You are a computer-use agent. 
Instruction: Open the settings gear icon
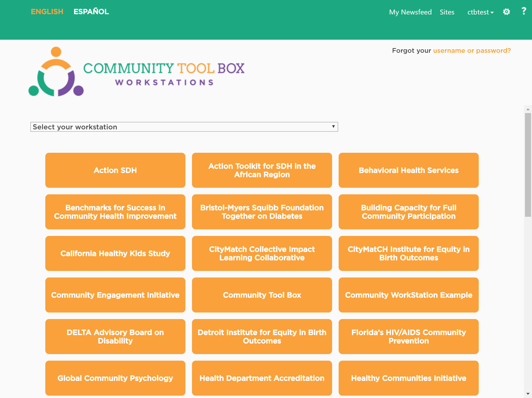[506, 11]
